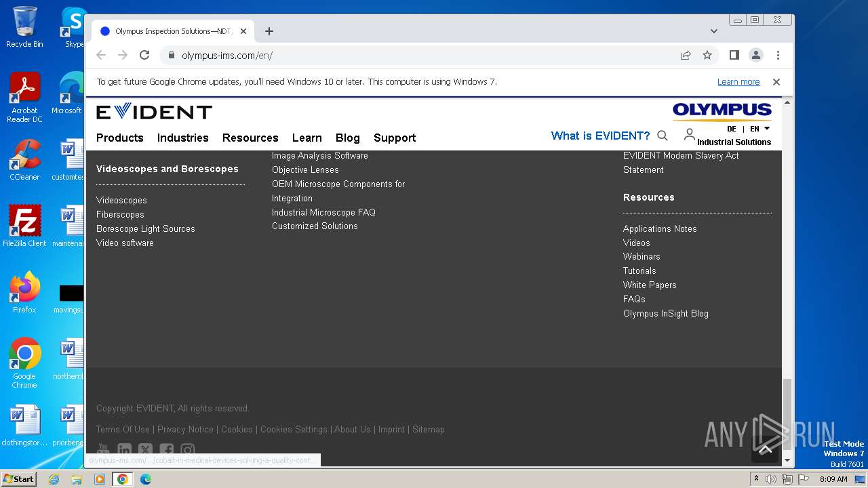This screenshot has width=868, height=488.
Task: Open EVIDENT Modern Slavery Act Statement
Action: [x=681, y=163]
